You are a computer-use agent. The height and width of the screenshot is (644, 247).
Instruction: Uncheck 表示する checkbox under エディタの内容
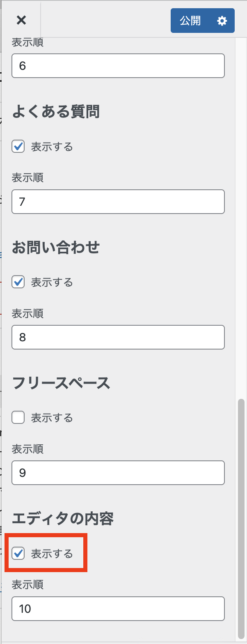coord(18,553)
